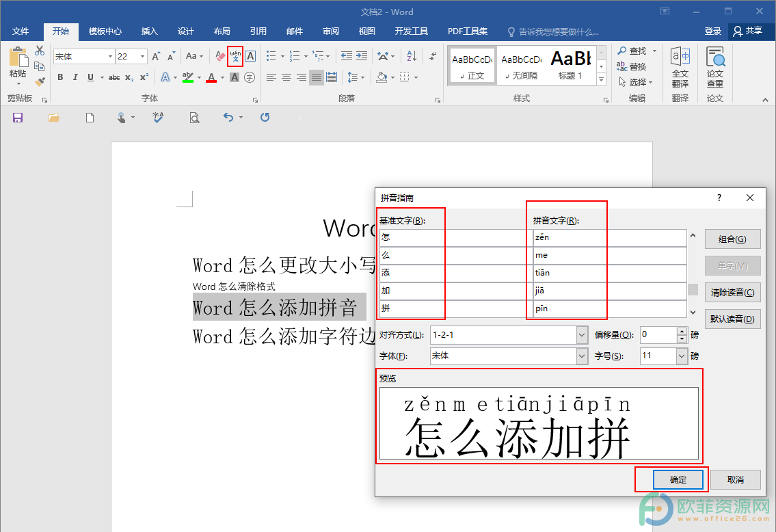Toggle Superscript formatting
Image resolution: width=776 pixels, height=532 pixels.
pos(144,77)
